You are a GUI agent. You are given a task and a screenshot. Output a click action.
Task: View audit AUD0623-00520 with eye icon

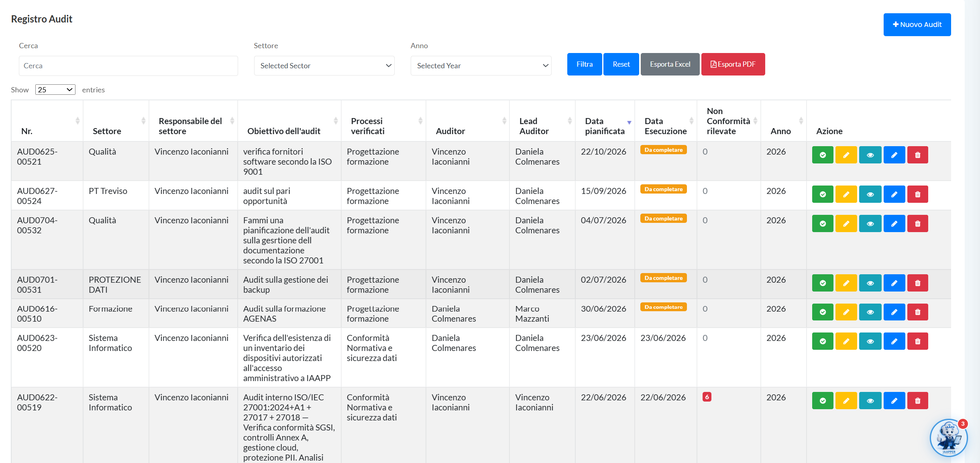click(x=870, y=341)
